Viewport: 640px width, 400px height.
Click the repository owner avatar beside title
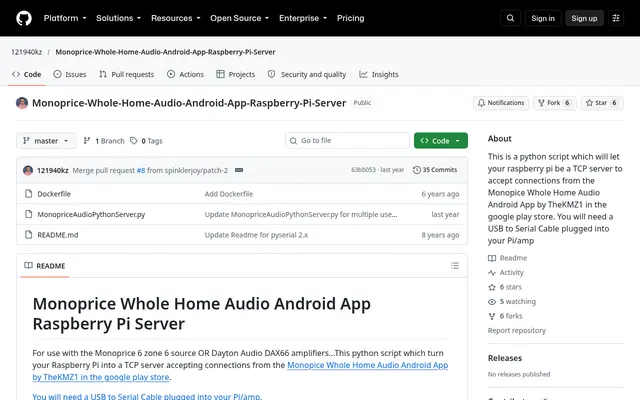(22, 103)
